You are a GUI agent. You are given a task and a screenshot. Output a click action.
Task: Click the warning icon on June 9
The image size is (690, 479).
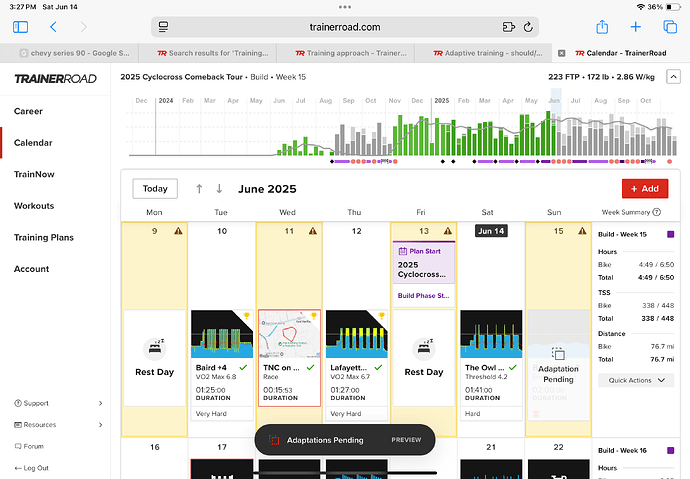pyautogui.click(x=178, y=231)
